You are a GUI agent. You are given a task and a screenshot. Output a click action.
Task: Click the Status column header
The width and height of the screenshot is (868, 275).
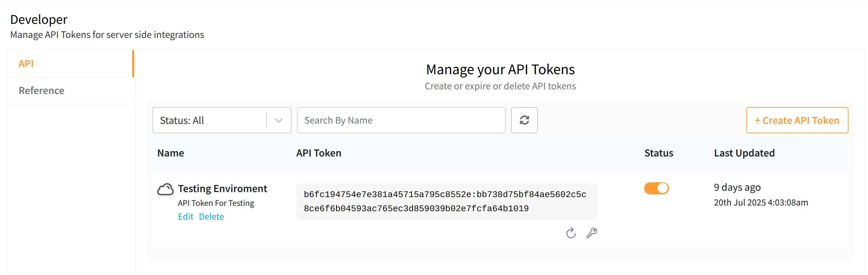[658, 153]
